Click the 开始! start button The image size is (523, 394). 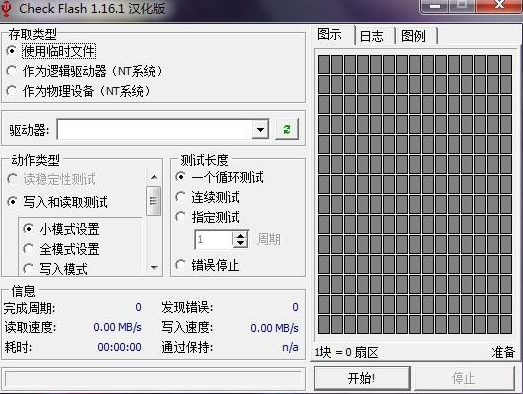point(362,378)
